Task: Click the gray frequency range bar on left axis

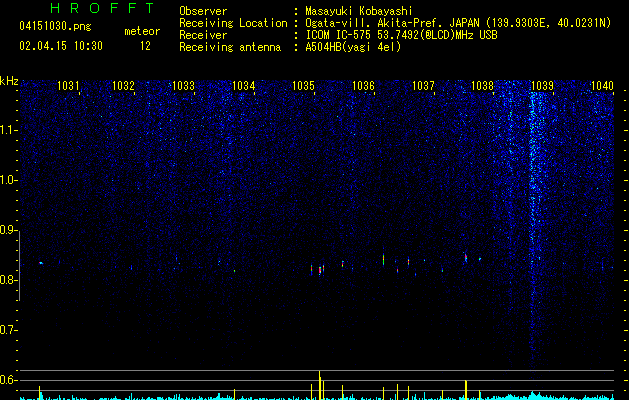Action: coord(19,266)
